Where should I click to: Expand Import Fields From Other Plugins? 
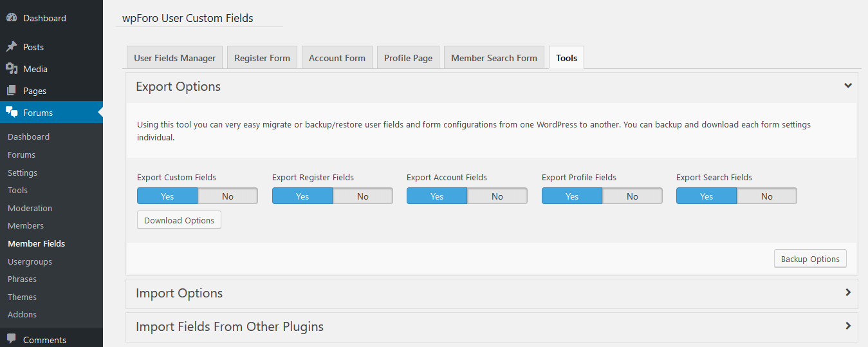[847, 326]
